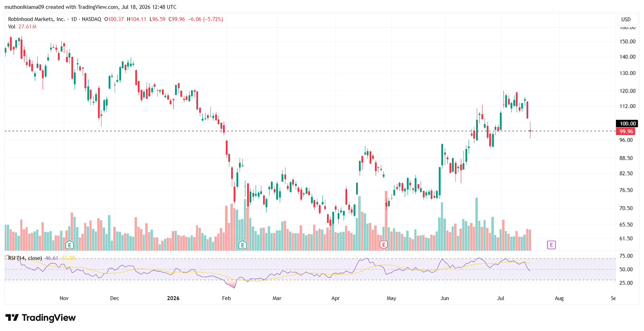Click the 150.00 level on price scale
Viewport: 644px width, 331px height.
pos(627,42)
